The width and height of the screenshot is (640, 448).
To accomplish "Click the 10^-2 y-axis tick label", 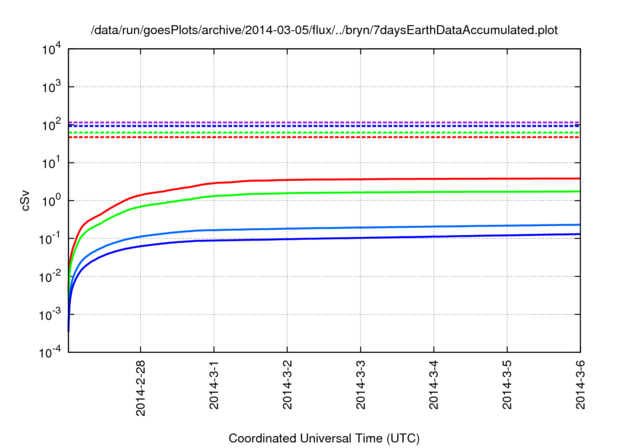I will [50, 277].
